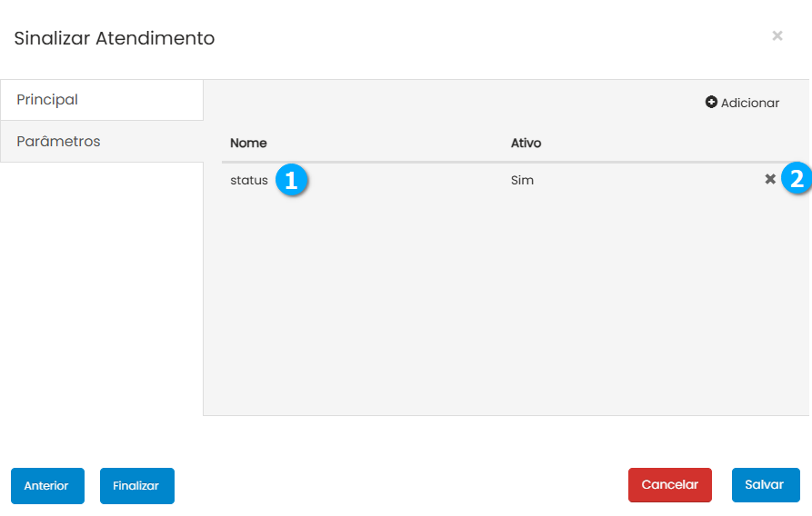The height and width of the screenshot is (516, 812).
Task: Click the blue number 2 badge
Action: point(797,179)
